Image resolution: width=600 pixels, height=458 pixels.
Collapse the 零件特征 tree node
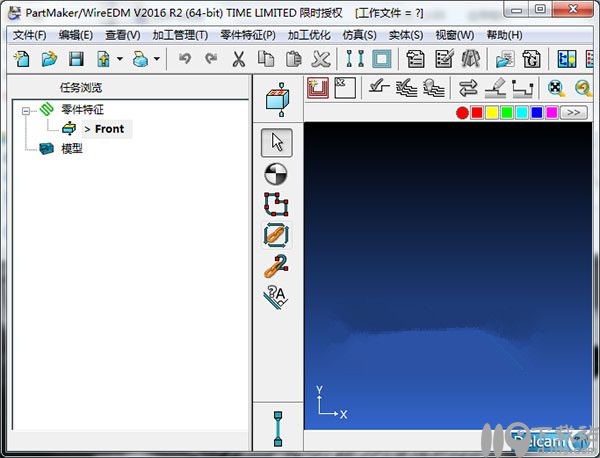click(26, 111)
